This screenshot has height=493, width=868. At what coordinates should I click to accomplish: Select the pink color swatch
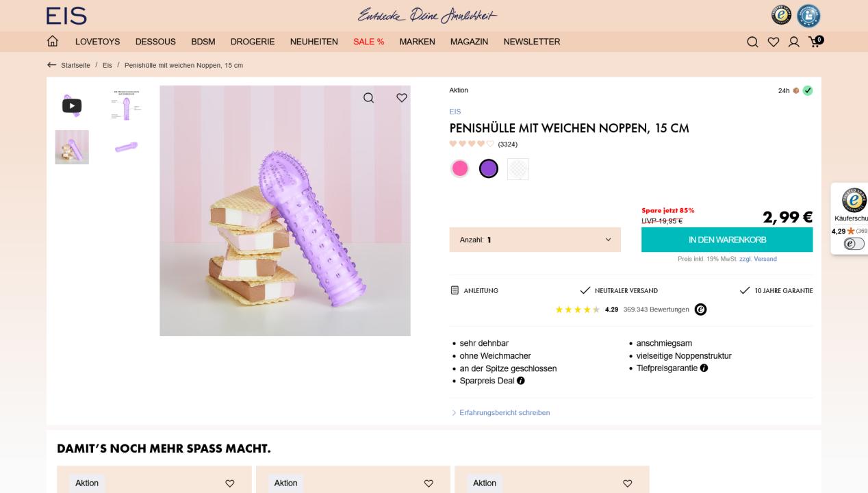coord(460,168)
